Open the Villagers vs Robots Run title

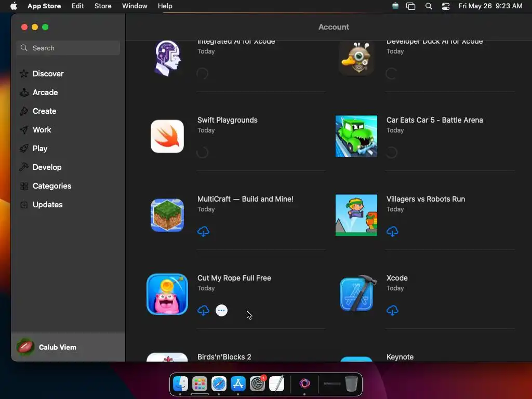tap(426, 199)
